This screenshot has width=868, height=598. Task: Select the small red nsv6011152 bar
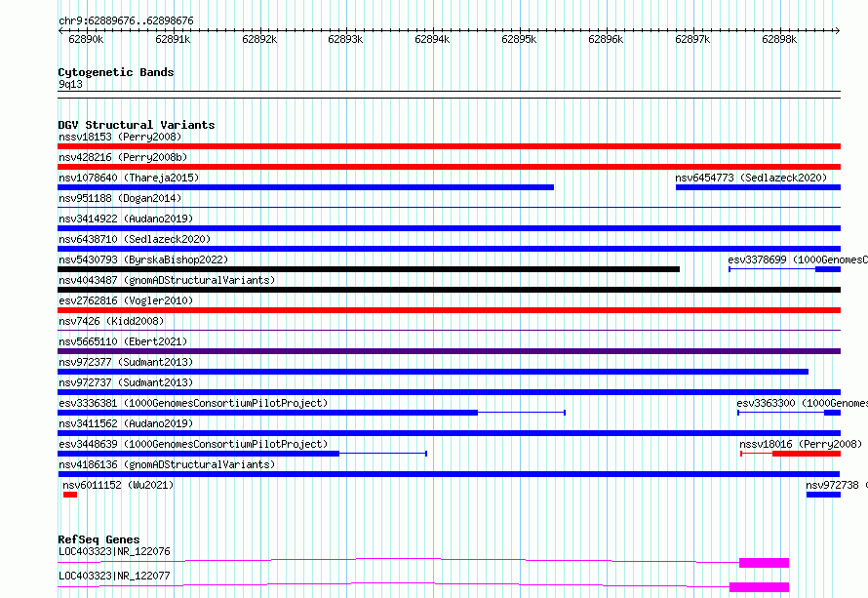(x=70, y=495)
